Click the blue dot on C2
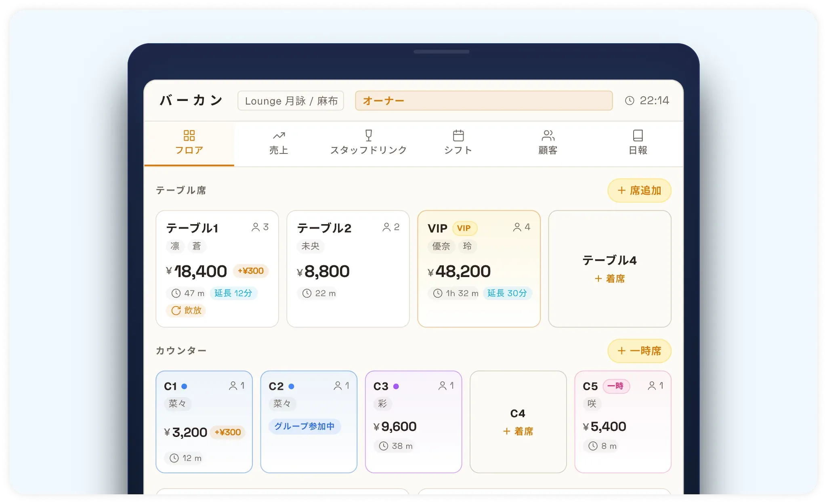Image resolution: width=827 pixels, height=504 pixels. tap(292, 386)
